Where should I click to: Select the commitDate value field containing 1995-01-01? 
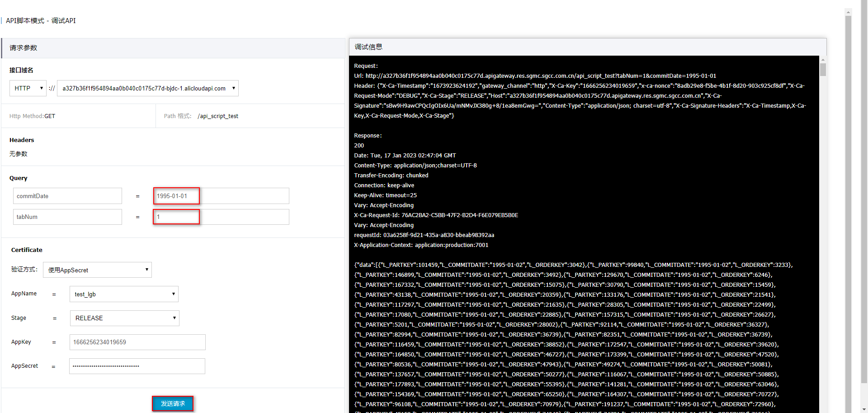point(176,196)
